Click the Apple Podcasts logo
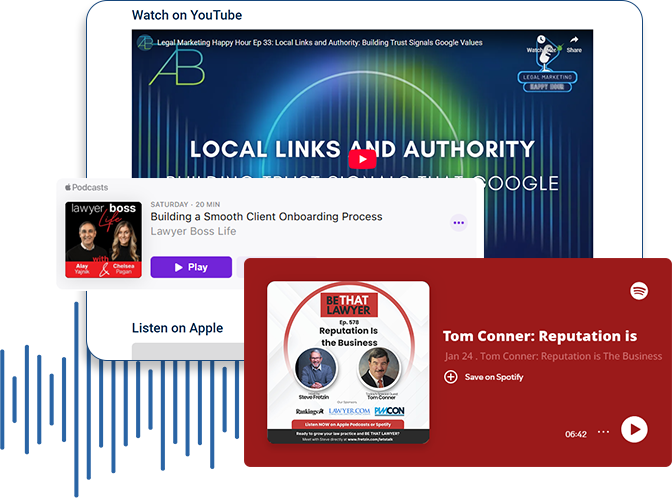Viewport: 672px width, 498px height. 86,187
